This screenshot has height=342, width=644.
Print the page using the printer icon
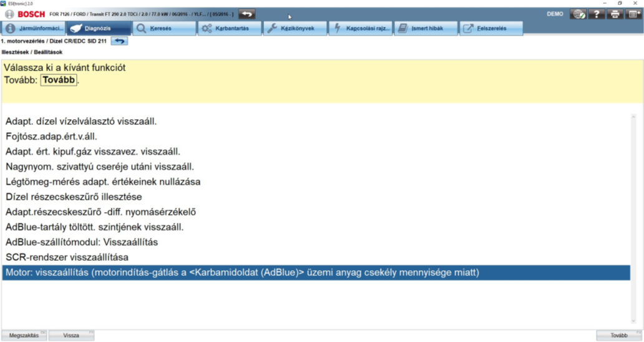click(615, 14)
